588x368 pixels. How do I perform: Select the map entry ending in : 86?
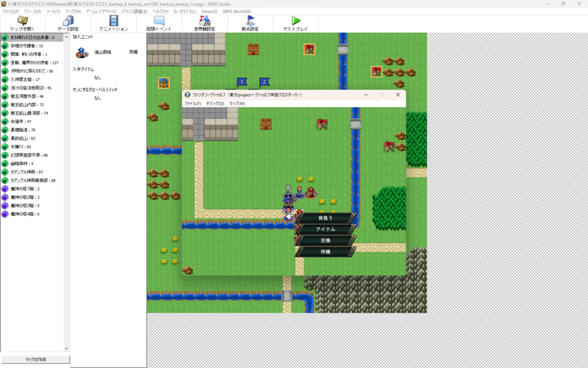32,155
